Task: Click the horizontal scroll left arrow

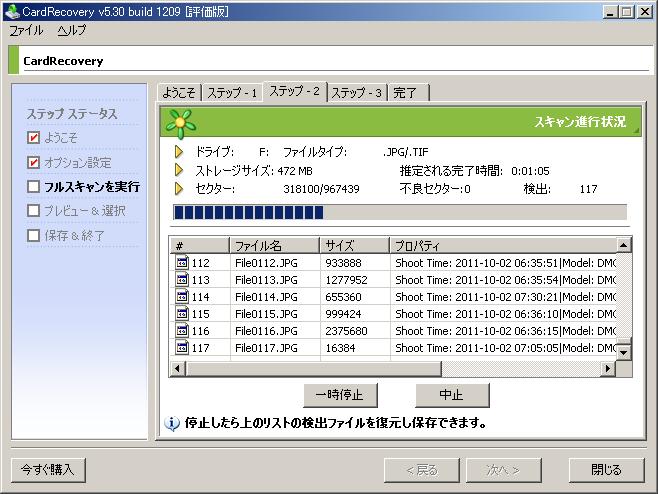Action: [x=178, y=369]
